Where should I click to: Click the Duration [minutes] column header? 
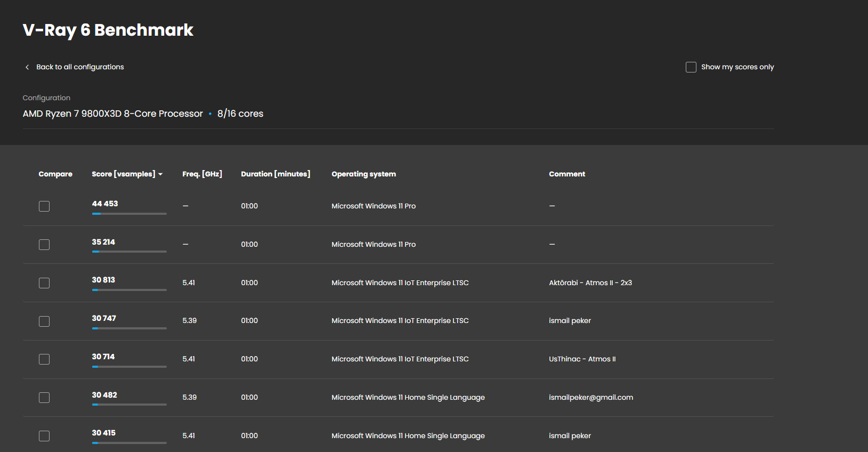[x=275, y=174]
